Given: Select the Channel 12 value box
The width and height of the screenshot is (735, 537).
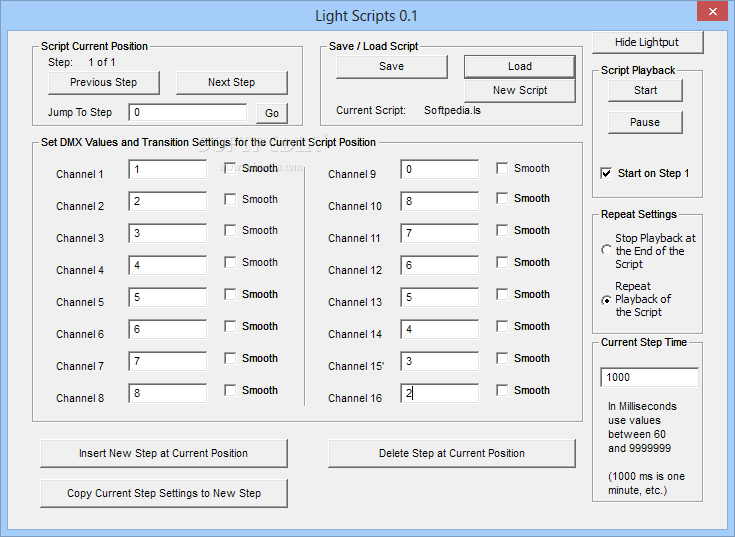Looking at the screenshot, I should click(440, 265).
